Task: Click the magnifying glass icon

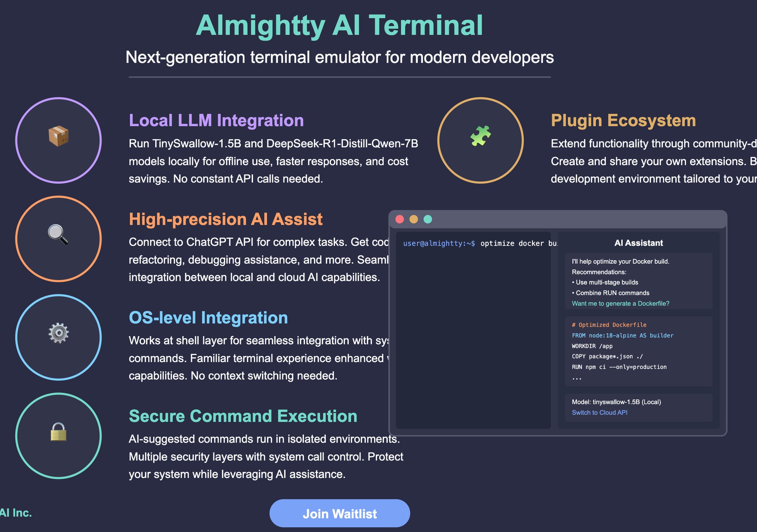Action: (x=58, y=235)
